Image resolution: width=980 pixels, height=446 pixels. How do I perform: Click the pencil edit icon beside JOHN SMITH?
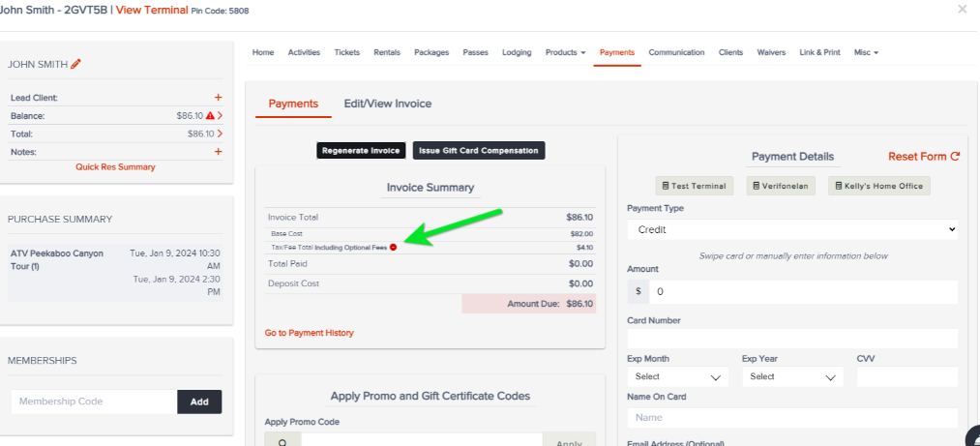(x=75, y=64)
